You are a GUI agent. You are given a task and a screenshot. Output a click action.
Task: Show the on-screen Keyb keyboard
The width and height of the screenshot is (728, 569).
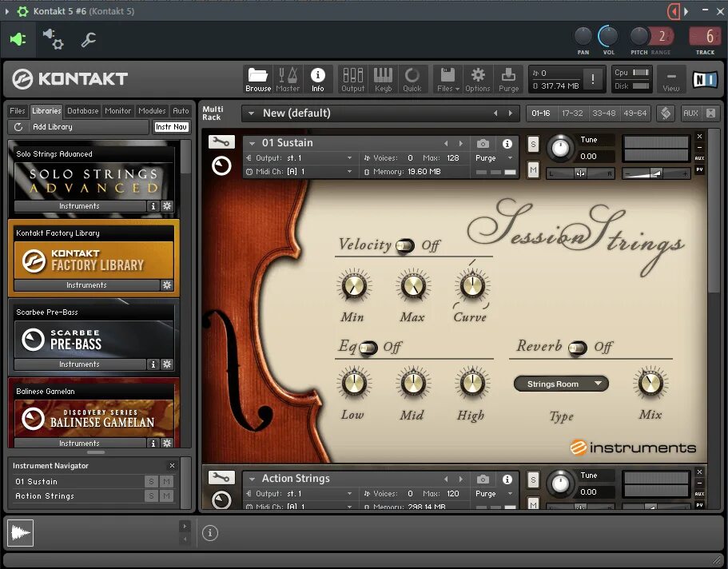tap(383, 79)
